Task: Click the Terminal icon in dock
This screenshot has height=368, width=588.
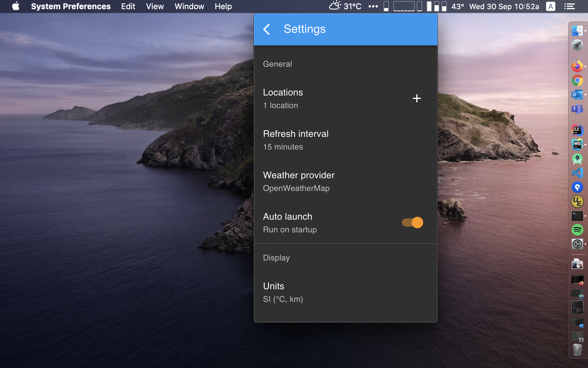Action: pos(577,216)
